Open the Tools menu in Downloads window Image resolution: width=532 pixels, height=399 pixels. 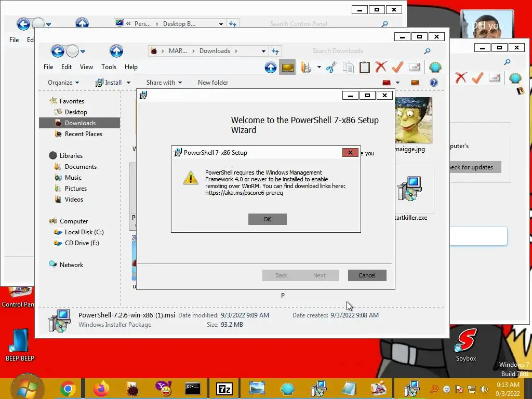(x=109, y=67)
